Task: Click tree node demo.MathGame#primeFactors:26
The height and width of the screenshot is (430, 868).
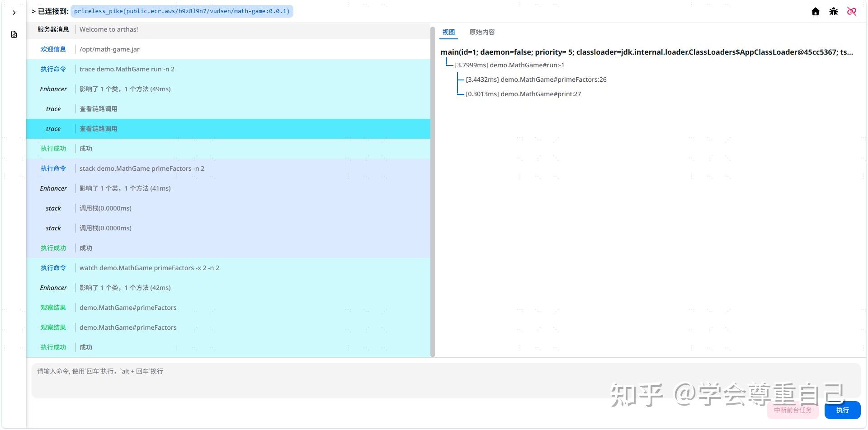Action: pyautogui.click(x=536, y=79)
